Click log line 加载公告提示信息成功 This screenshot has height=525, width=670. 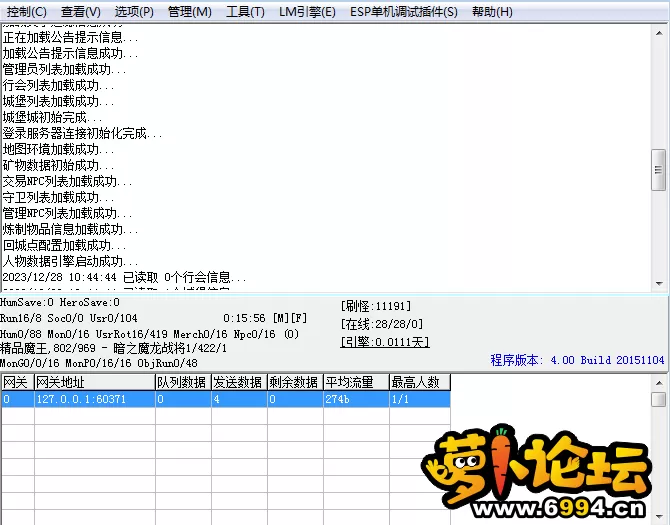point(71,53)
